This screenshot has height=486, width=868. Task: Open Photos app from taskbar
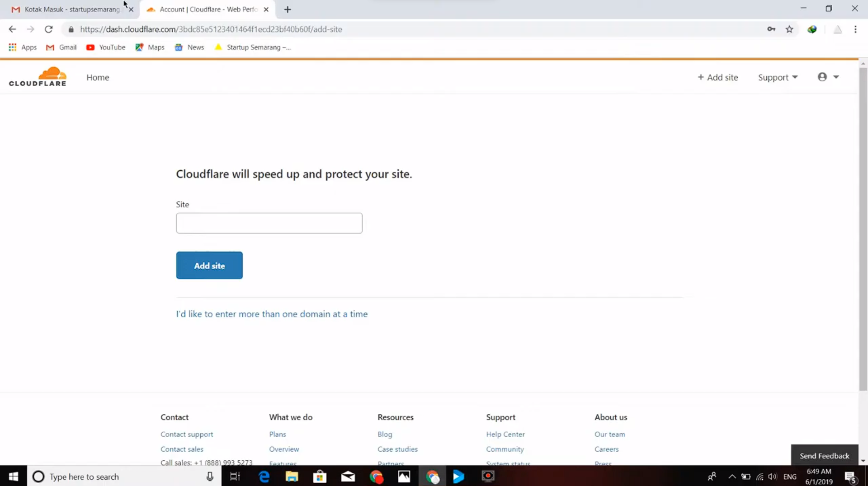404,476
